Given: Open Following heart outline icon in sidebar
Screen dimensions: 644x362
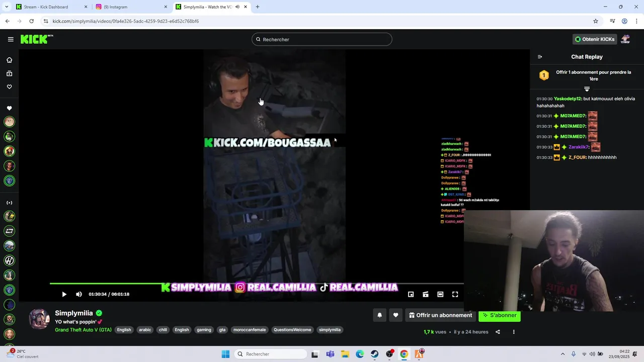Looking at the screenshot, I should (9, 87).
